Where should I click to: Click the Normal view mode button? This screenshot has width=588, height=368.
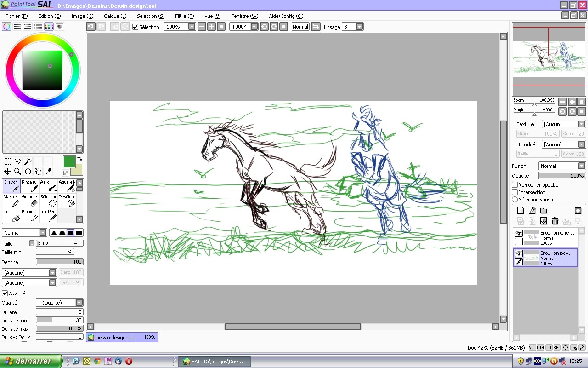(x=300, y=27)
